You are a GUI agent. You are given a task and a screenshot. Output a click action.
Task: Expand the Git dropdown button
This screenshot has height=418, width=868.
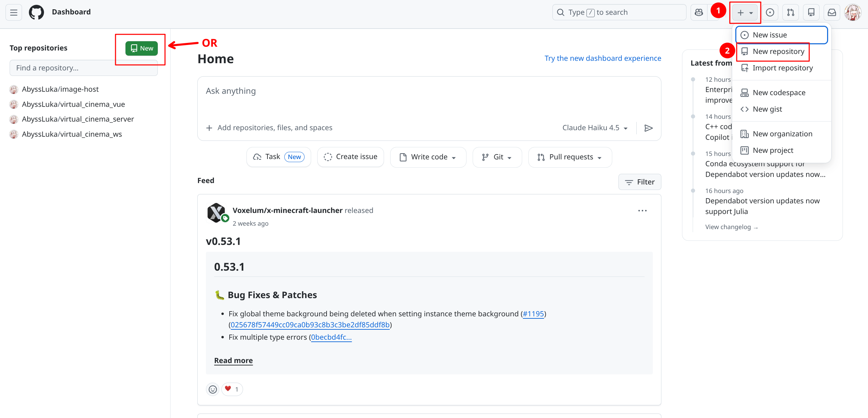[x=497, y=157]
